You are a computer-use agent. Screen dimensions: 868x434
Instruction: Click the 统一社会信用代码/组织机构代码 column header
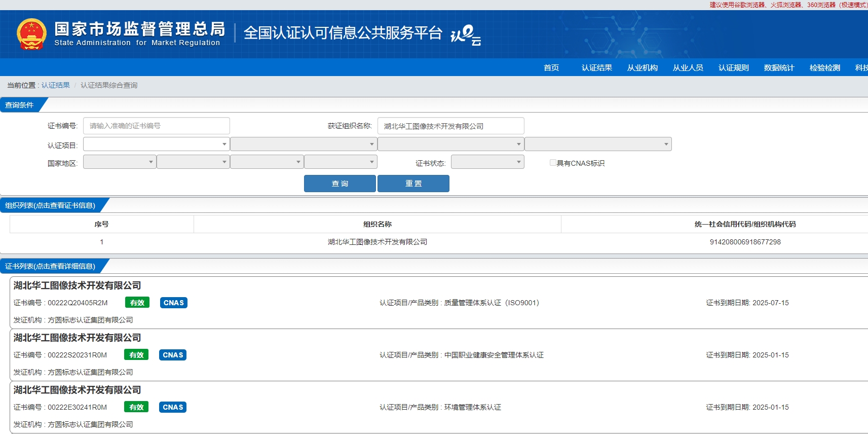(x=745, y=224)
